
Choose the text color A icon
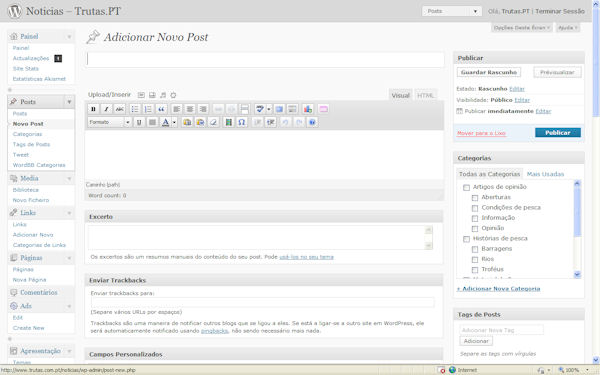tap(165, 122)
